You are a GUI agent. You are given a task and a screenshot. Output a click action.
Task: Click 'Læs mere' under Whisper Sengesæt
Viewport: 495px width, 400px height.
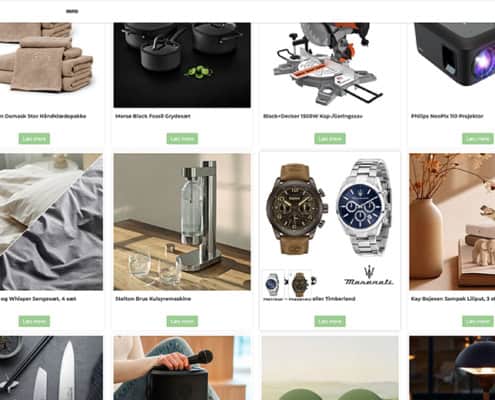[x=34, y=321]
